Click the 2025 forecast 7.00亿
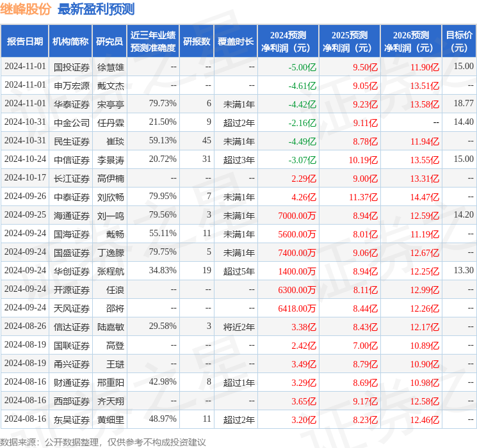The image size is (477, 448). pos(366,346)
